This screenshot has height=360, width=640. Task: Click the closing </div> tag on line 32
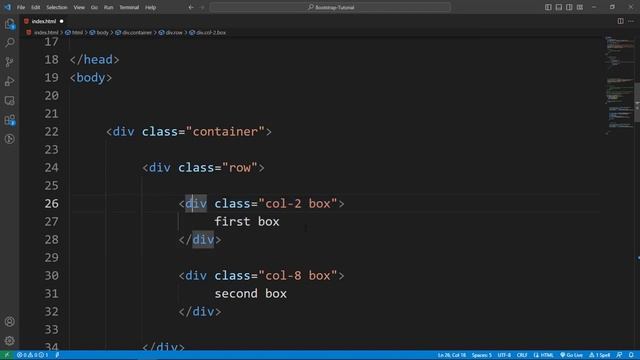pos(200,312)
